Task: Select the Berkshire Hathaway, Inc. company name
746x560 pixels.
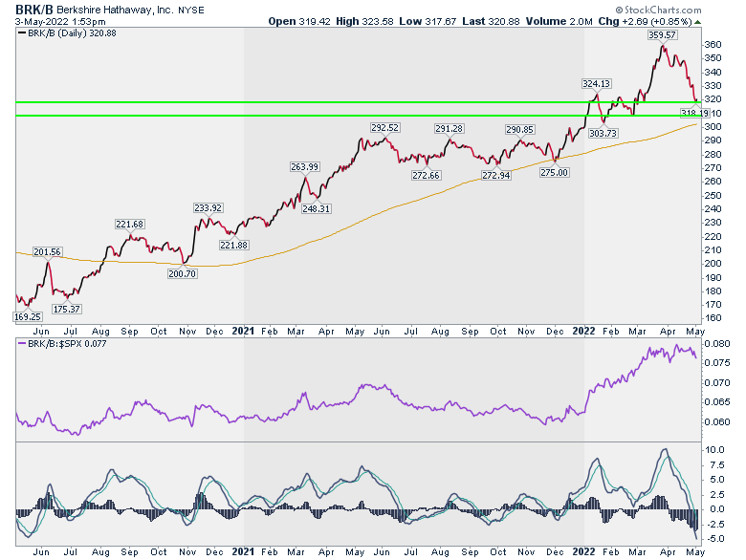Action: (115, 10)
